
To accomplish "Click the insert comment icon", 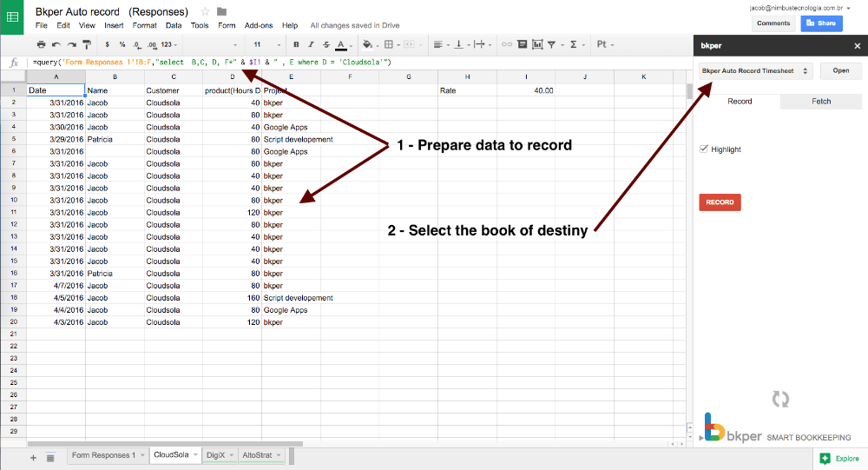I will pos(522,44).
